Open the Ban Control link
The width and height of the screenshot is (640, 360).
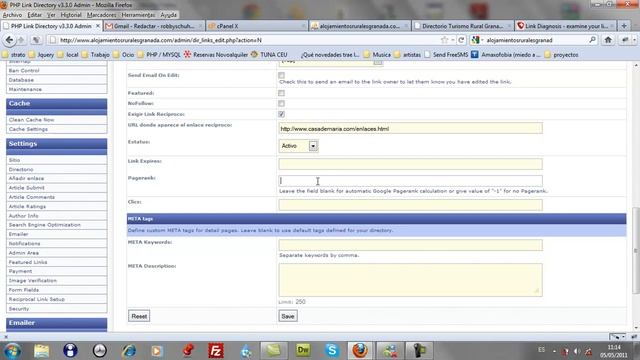click(24, 71)
